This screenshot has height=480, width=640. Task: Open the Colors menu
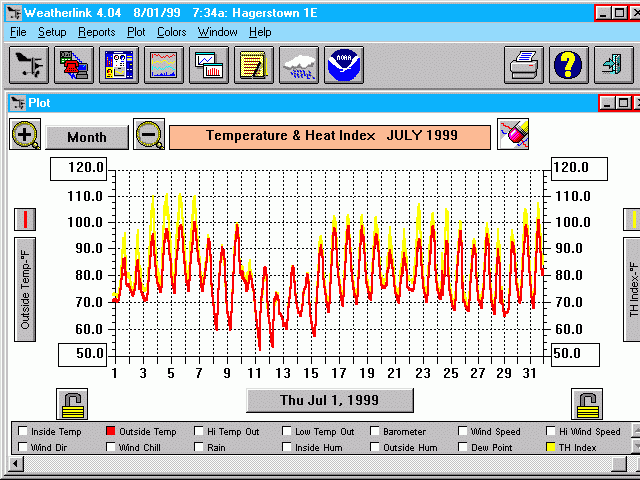point(171,32)
